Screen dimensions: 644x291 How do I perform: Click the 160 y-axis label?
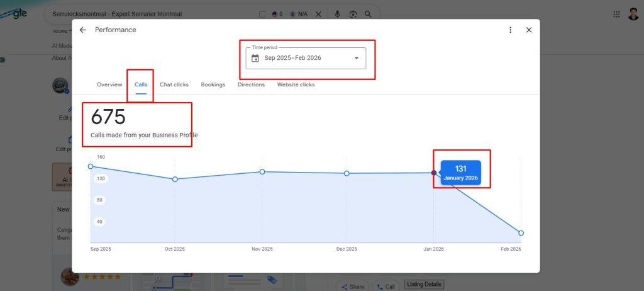101,157
